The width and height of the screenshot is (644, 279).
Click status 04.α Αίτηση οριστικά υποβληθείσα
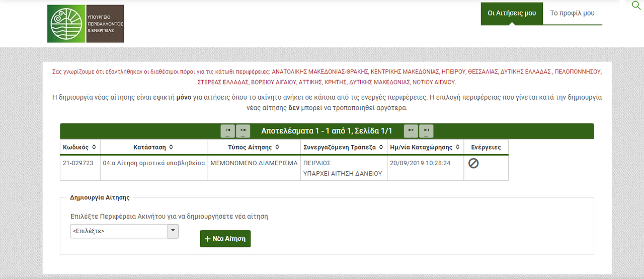click(x=154, y=163)
